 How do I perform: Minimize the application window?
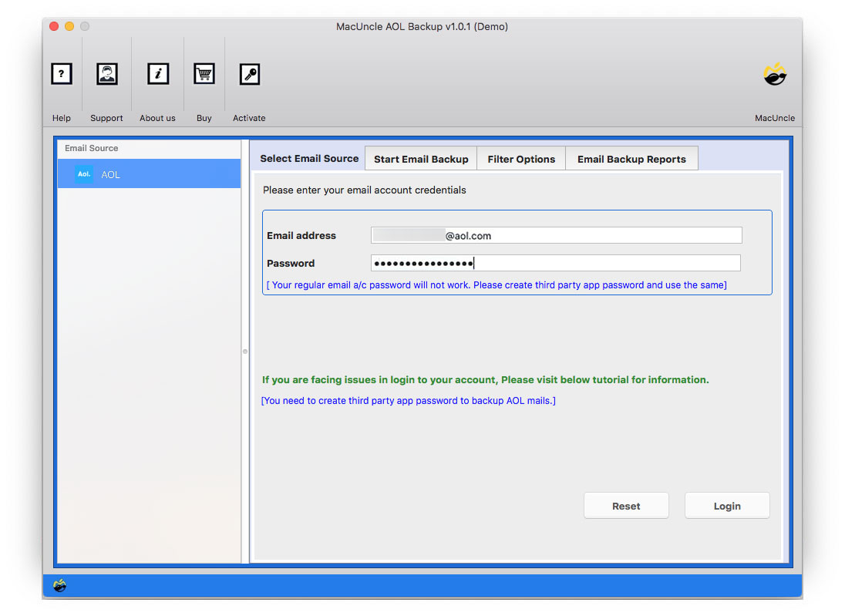click(x=69, y=25)
